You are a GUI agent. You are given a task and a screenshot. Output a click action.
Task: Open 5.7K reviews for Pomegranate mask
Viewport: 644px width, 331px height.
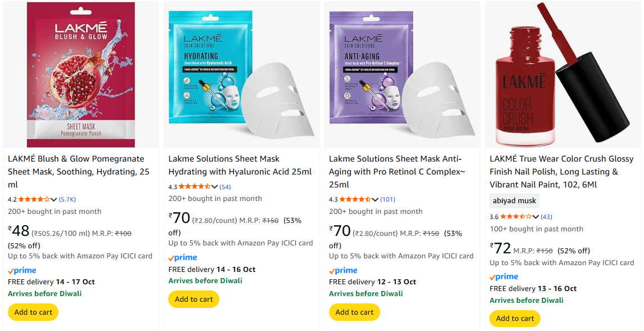(x=67, y=199)
